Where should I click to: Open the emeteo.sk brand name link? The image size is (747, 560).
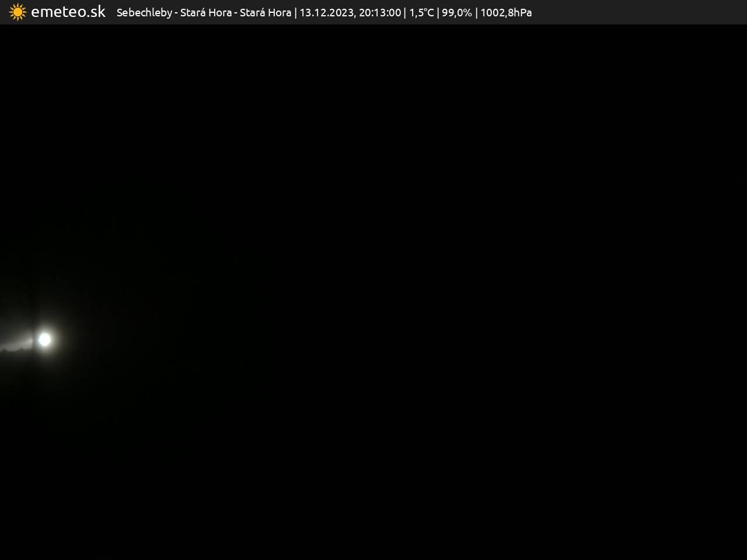pyautogui.click(x=68, y=12)
